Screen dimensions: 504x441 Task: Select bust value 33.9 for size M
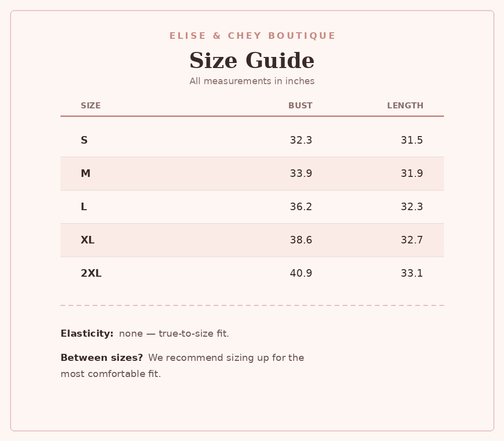[301, 173]
